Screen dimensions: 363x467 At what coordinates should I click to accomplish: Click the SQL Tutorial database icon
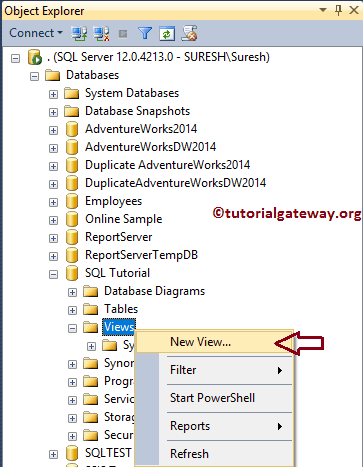pyautogui.click(x=72, y=273)
